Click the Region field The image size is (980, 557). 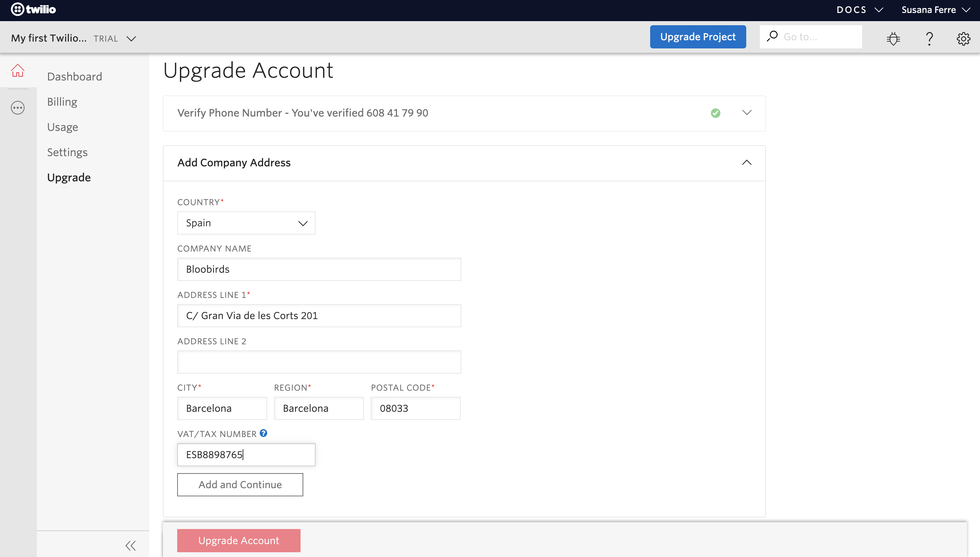[x=319, y=408]
